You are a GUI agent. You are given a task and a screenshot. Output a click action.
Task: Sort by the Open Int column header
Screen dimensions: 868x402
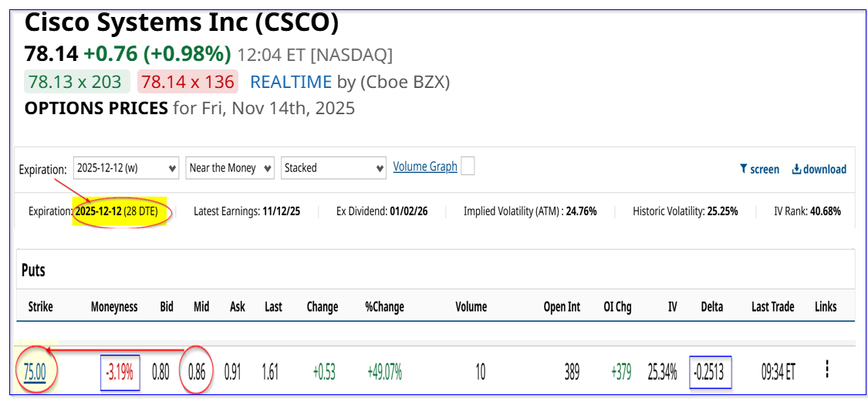(562, 306)
